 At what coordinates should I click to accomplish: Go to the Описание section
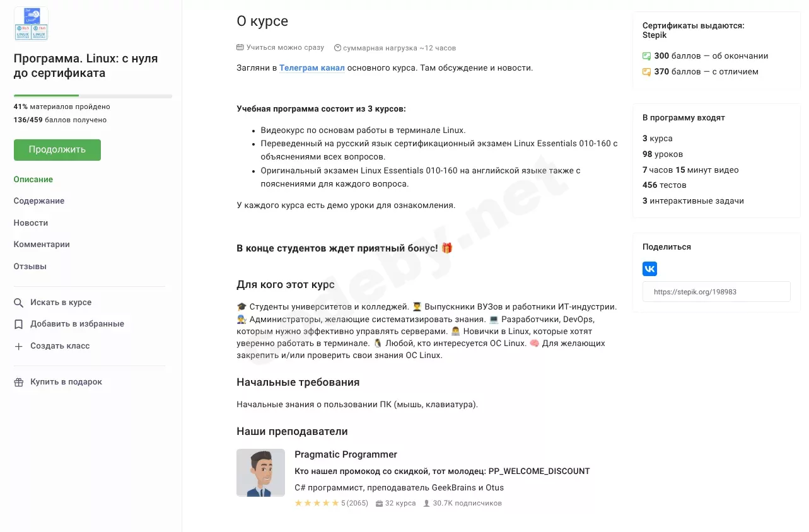tap(33, 180)
